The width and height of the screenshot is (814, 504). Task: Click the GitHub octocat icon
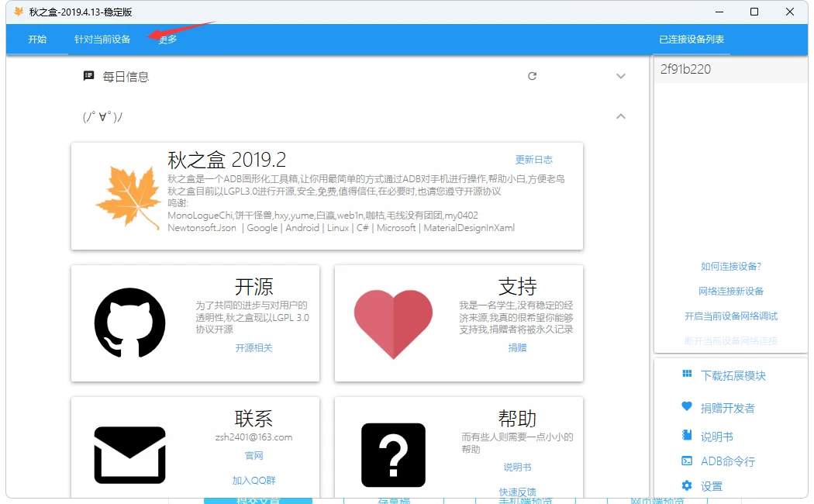pos(129,323)
